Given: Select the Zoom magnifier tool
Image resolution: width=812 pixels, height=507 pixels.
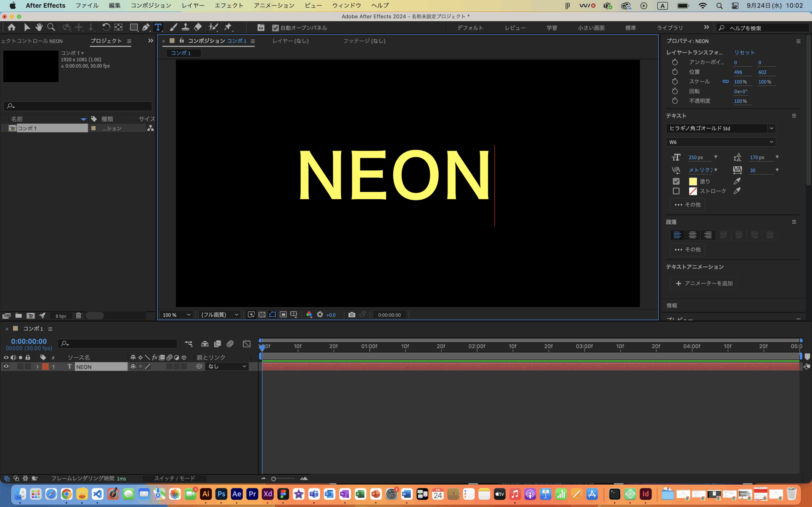Looking at the screenshot, I should pos(51,27).
